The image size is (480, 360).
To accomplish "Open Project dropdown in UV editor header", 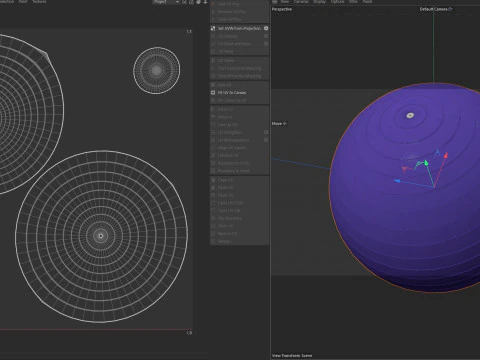I will [x=166, y=2].
